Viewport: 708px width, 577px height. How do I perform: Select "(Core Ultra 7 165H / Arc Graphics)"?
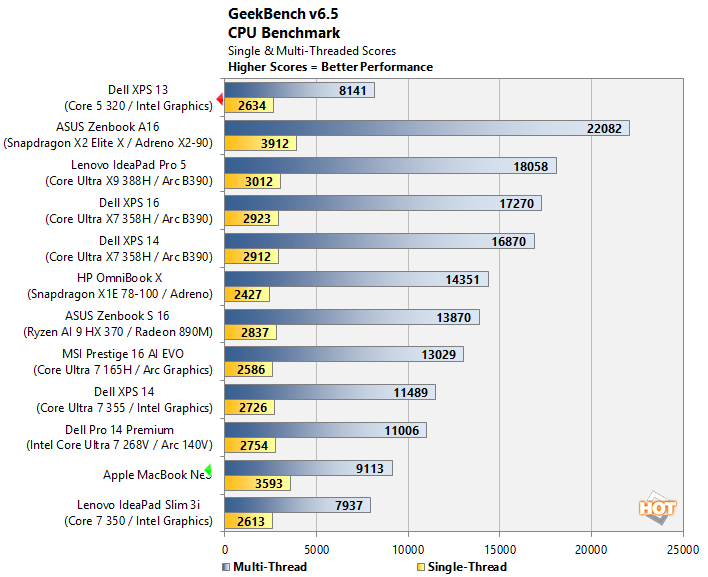(x=123, y=370)
